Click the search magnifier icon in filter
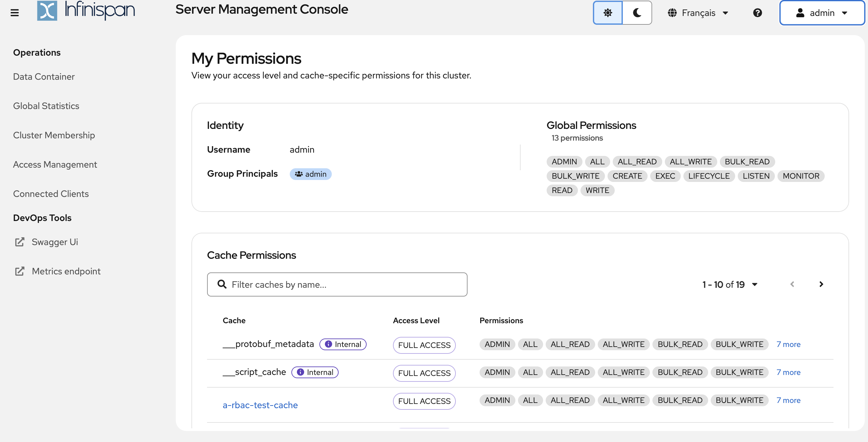 (x=222, y=284)
